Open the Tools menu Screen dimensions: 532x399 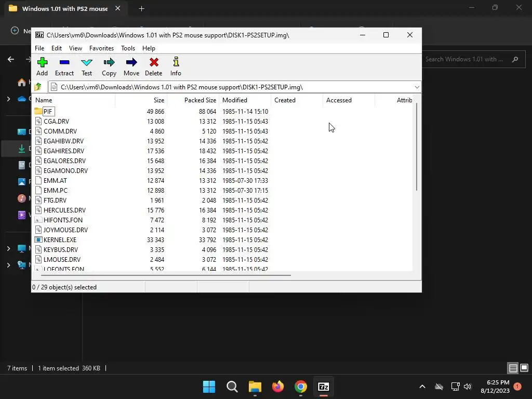point(128,48)
